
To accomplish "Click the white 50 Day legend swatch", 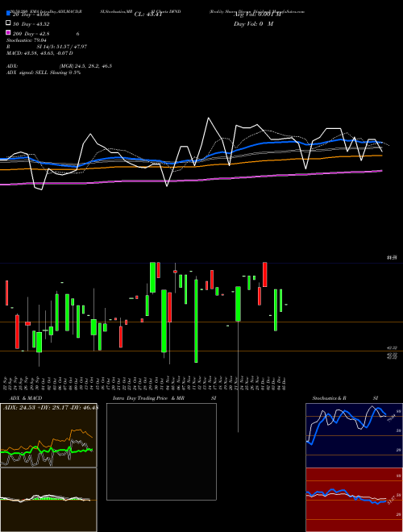I will pos(8,23).
